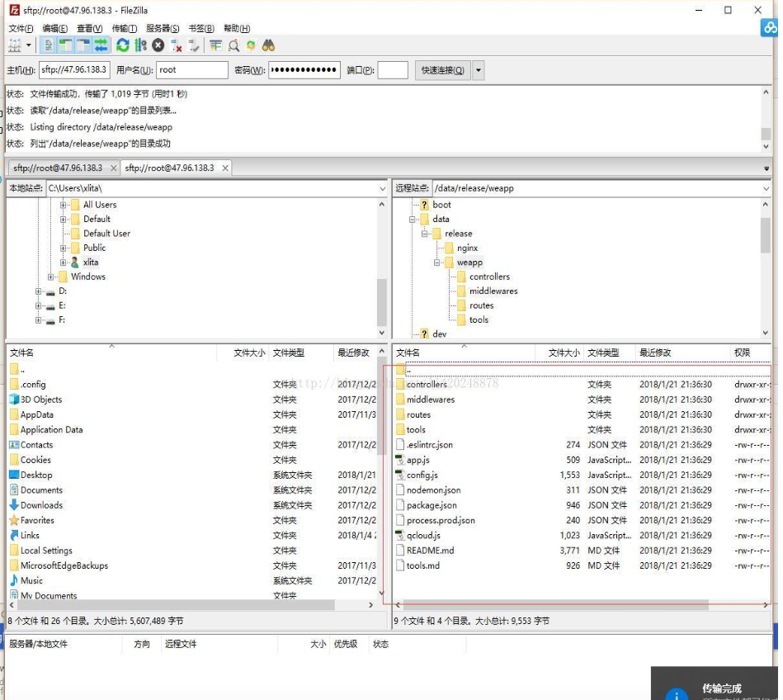Sort remote files by 权限 column

point(749,352)
